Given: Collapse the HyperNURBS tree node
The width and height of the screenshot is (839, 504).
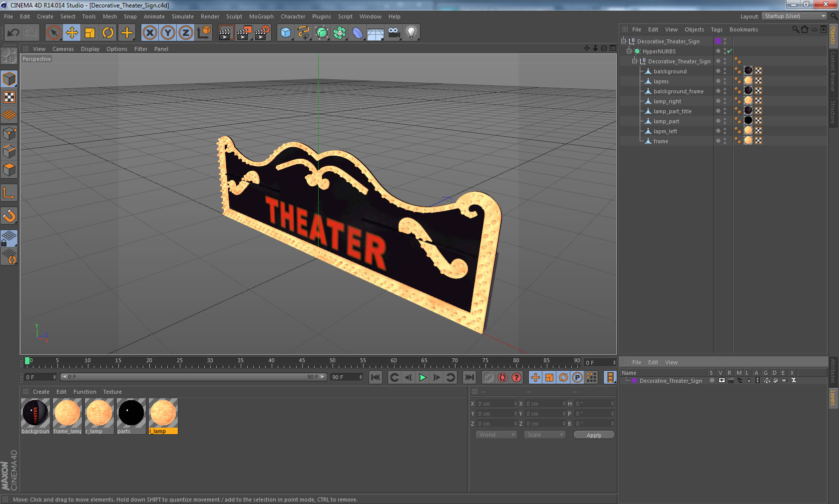Looking at the screenshot, I should tap(629, 51).
